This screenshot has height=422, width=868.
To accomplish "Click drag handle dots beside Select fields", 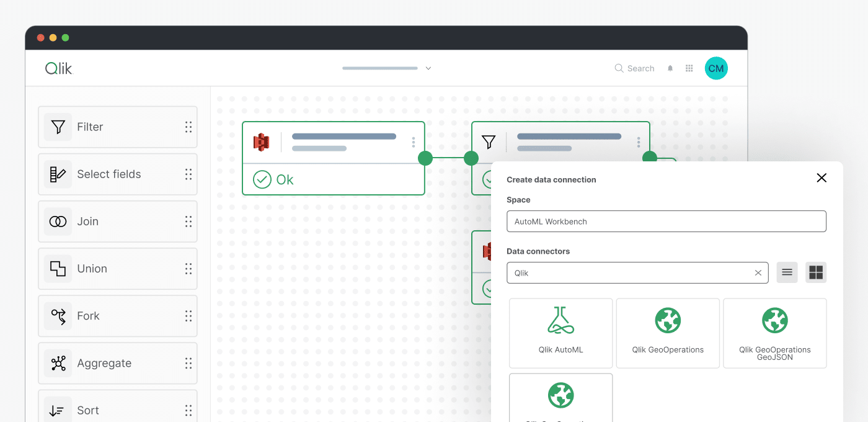I will coord(188,174).
